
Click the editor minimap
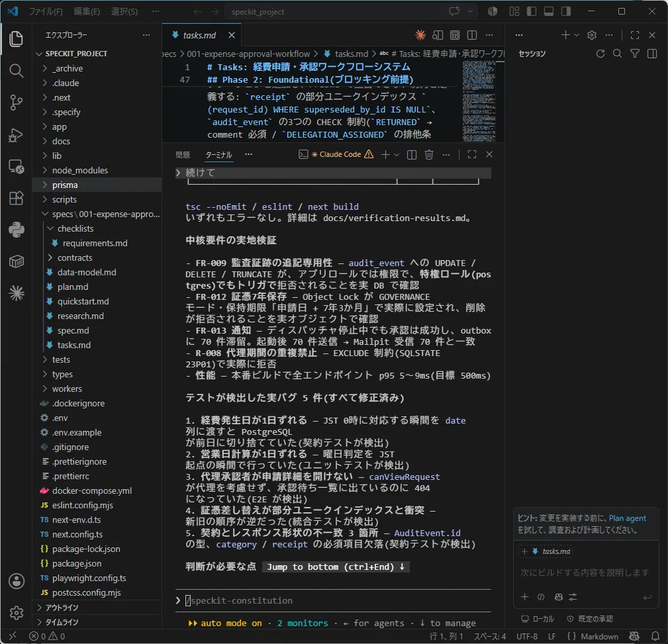(x=479, y=101)
